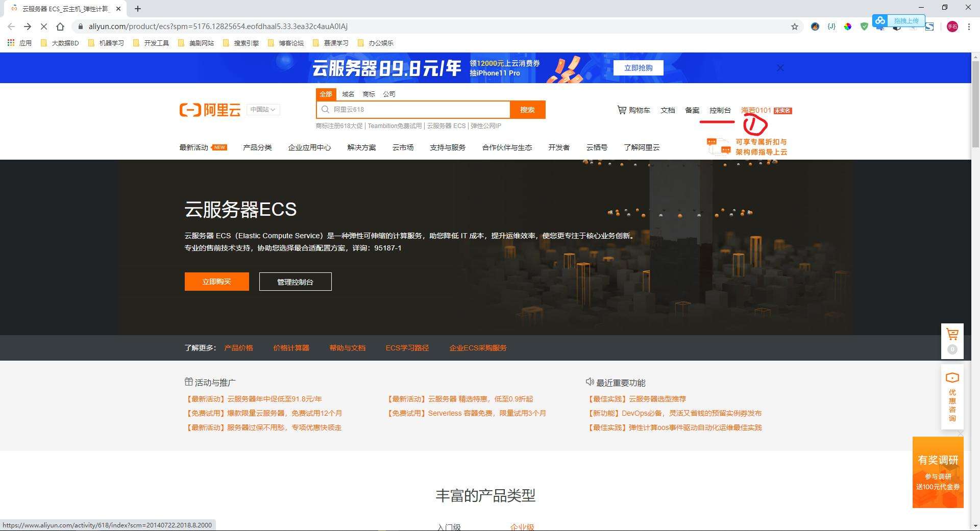
Task: Click the browser address bar
Action: (x=434, y=27)
